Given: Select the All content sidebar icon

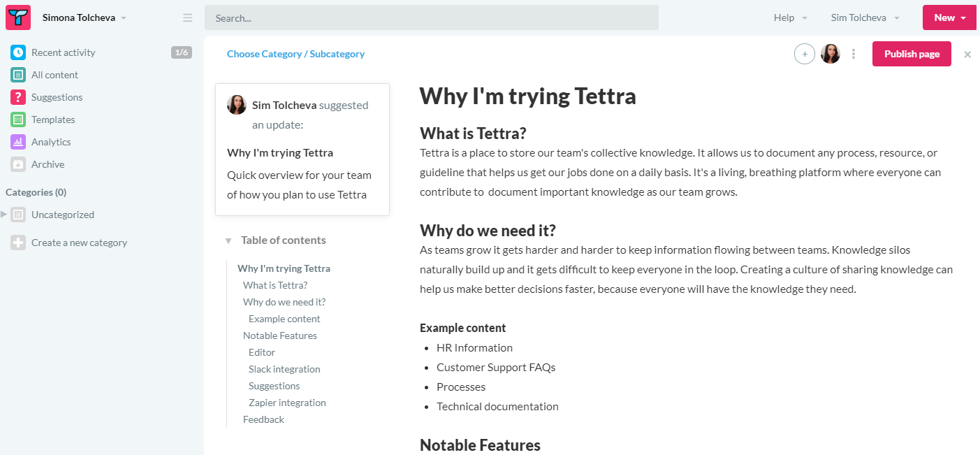Looking at the screenshot, I should tap(17, 74).
